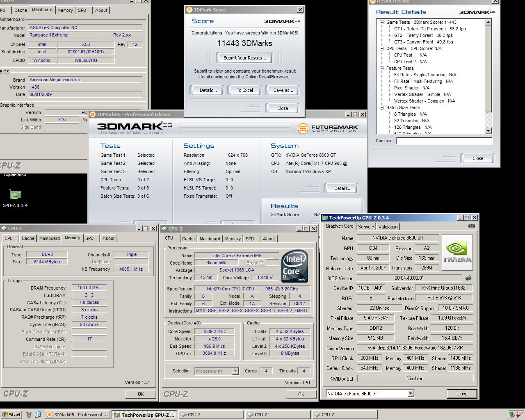
Task: Click the system tray icon at taskbar end
Action: [520, 415]
